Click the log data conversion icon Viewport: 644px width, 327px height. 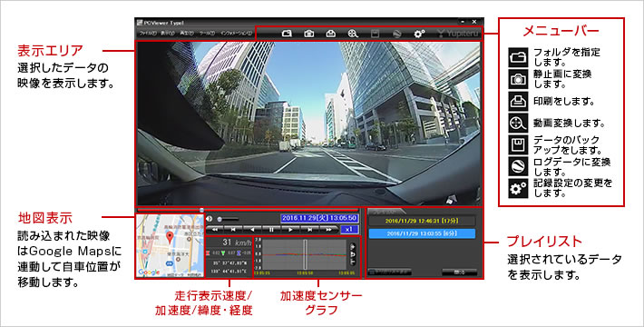coord(396,34)
